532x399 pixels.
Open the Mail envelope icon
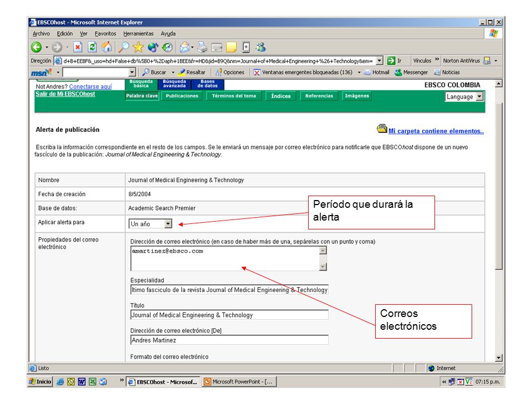coord(185,47)
